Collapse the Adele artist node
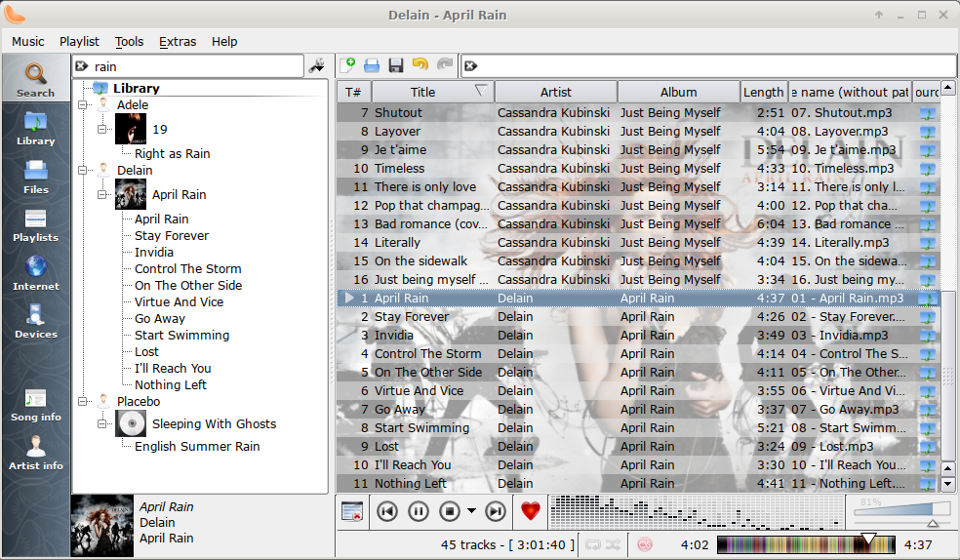The width and height of the screenshot is (960, 560). coord(83,105)
